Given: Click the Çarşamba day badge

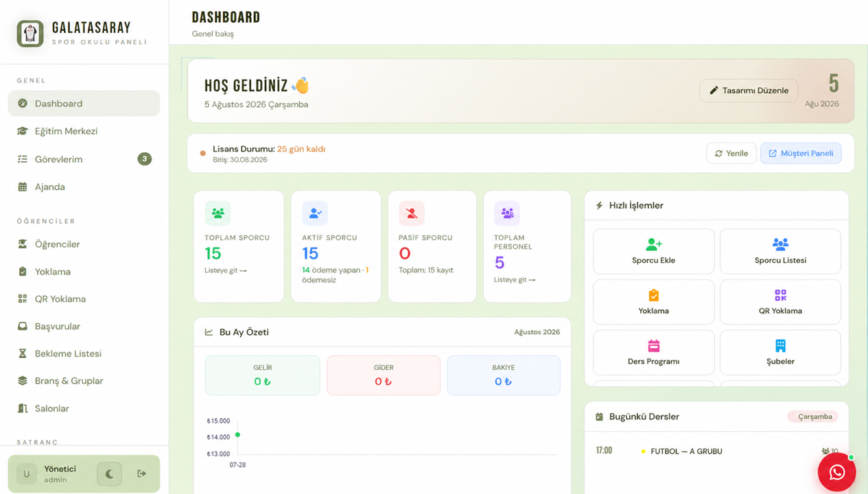Looking at the screenshot, I should (x=812, y=416).
